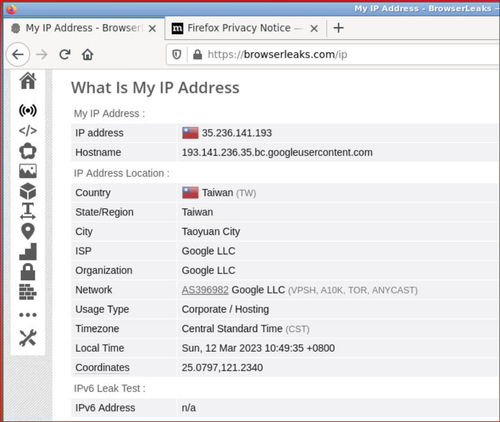Open the More Tools three-dots sidebar icon
Screen dimensions: 500x422
(x=28, y=315)
